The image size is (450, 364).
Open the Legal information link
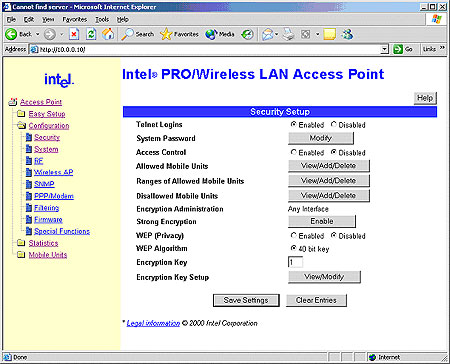(x=153, y=323)
